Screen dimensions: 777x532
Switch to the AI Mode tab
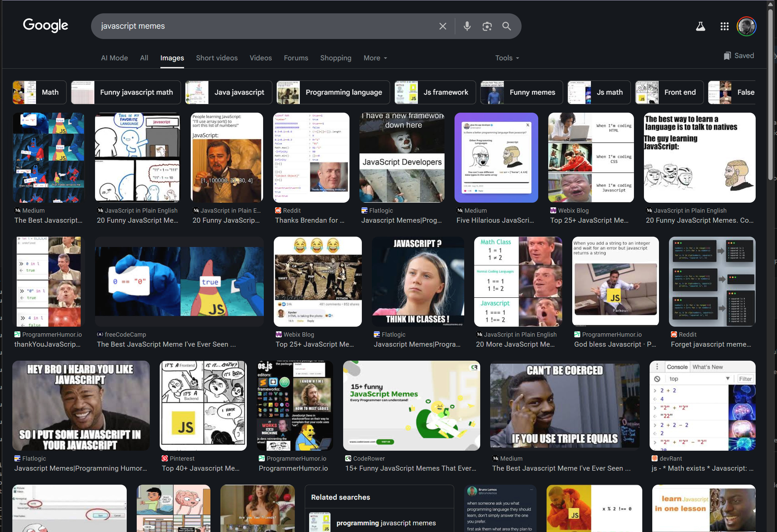click(x=114, y=58)
